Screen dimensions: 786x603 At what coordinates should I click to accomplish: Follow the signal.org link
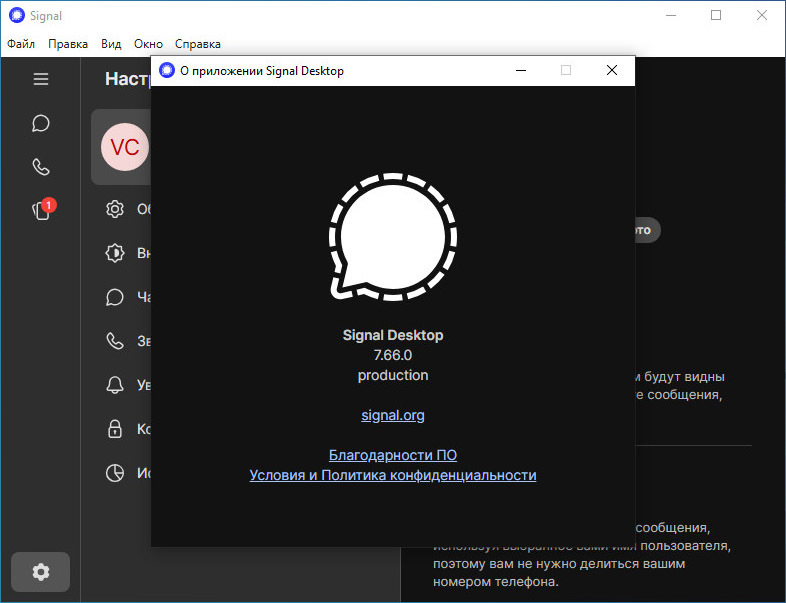(393, 415)
